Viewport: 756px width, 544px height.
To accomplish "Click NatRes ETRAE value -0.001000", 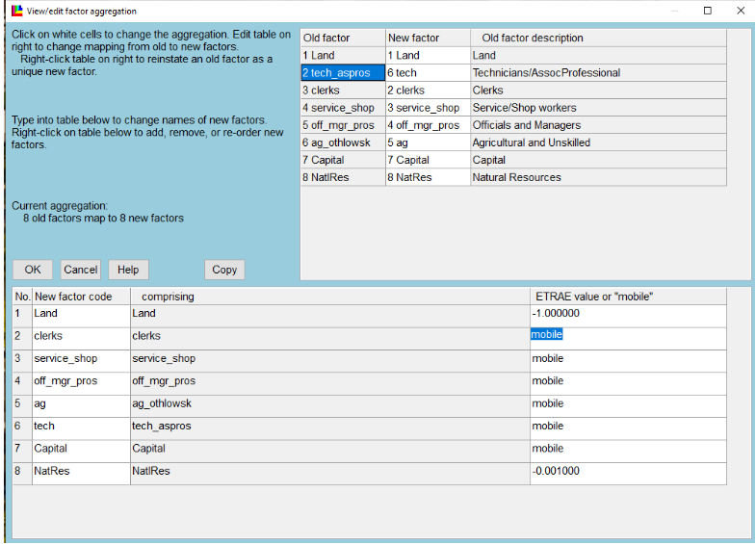I will point(628,474).
